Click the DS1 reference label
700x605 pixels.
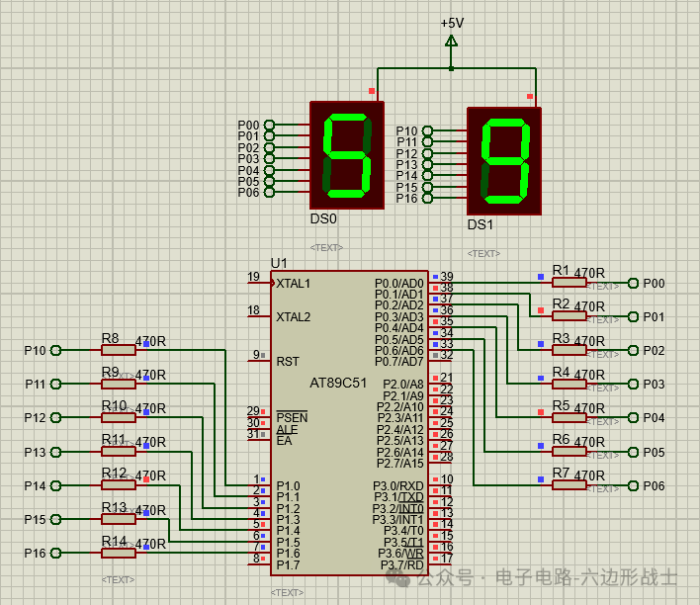pos(481,224)
